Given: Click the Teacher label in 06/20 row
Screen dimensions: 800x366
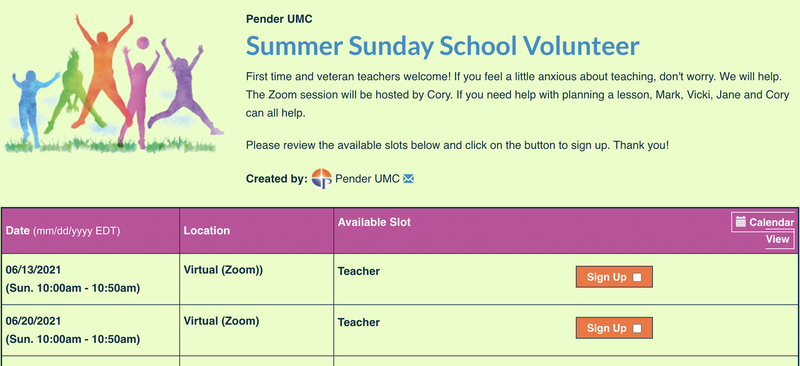Looking at the screenshot, I should 359,322.
